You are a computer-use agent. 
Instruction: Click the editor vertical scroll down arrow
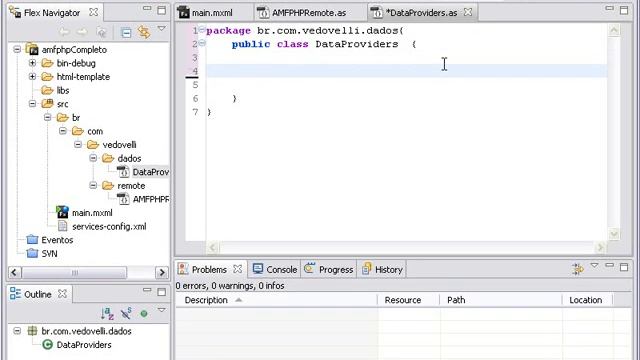[x=614, y=234]
